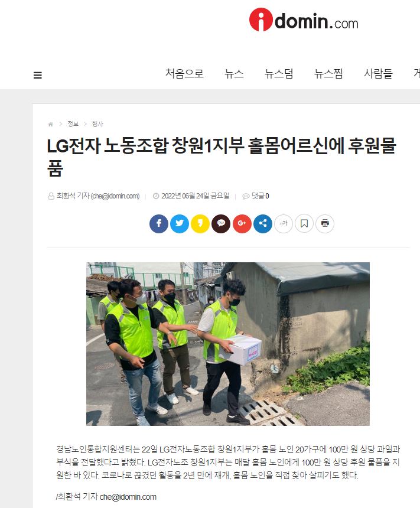Open the 뉴스 menu item

[x=234, y=74]
